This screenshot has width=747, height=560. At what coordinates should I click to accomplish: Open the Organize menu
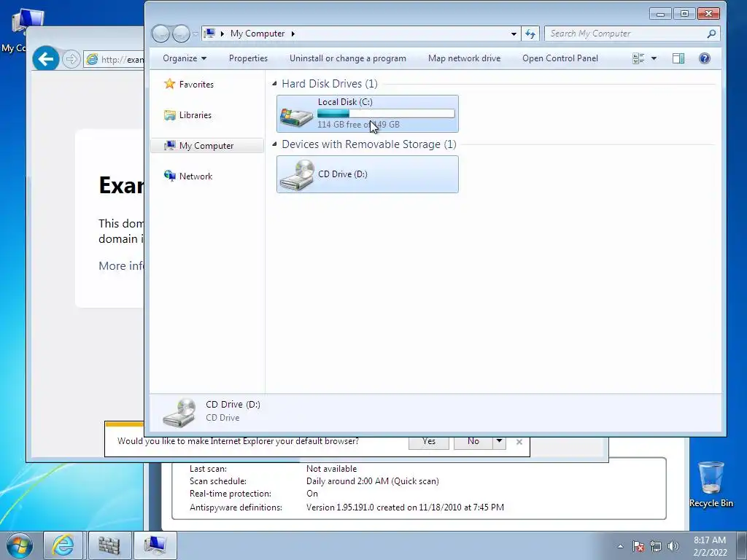tap(185, 58)
